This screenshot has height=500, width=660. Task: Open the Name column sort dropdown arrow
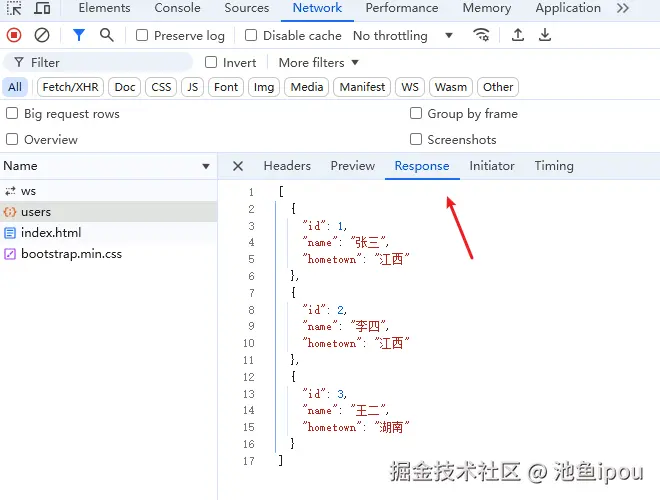point(206,166)
